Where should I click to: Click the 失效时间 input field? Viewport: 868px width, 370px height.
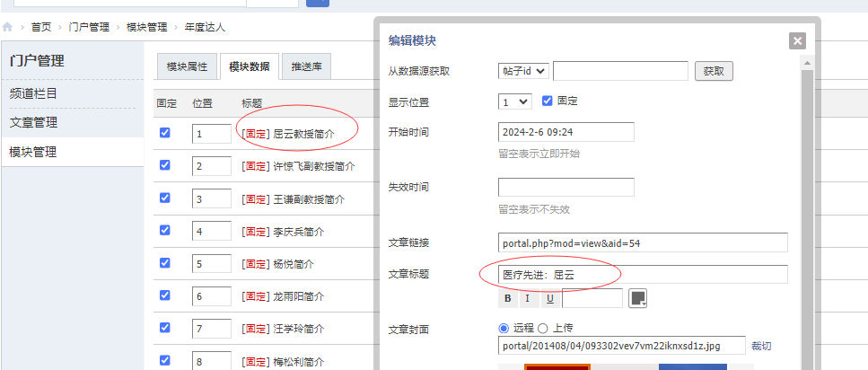point(566,187)
